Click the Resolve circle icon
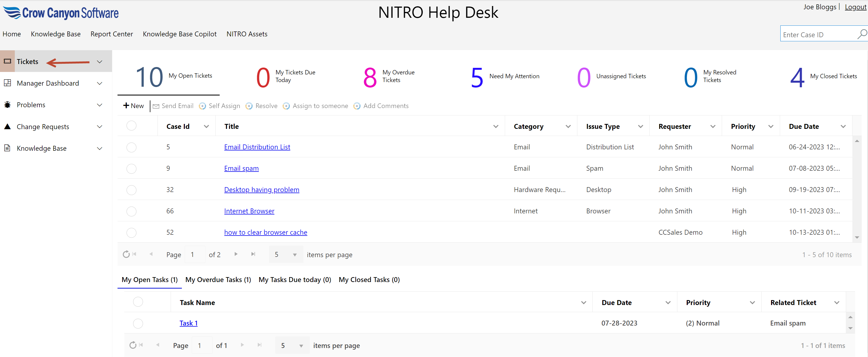 point(249,106)
